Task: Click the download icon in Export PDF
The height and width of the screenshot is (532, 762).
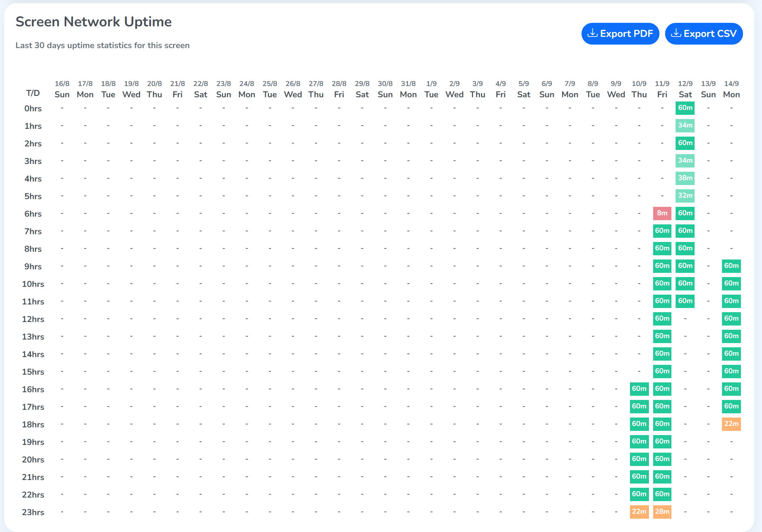Action: (x=593, y=33)
